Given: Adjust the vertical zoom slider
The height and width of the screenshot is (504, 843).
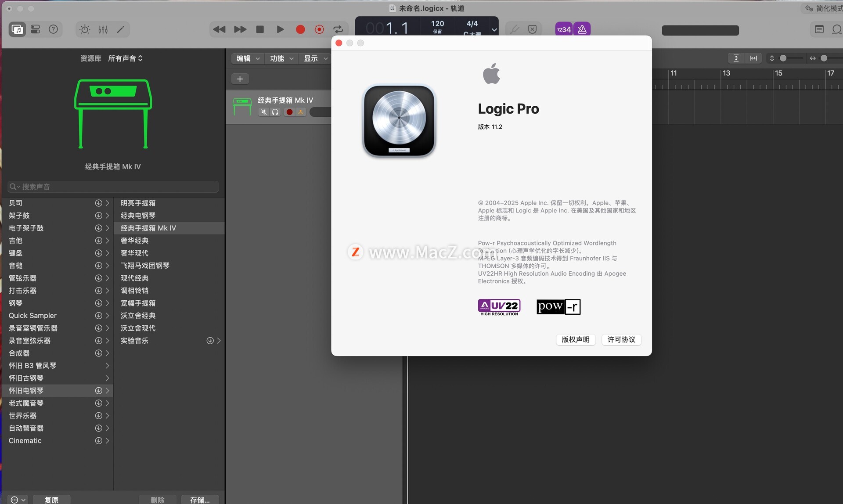Looking at the screenshot, I should click(783, 58).
